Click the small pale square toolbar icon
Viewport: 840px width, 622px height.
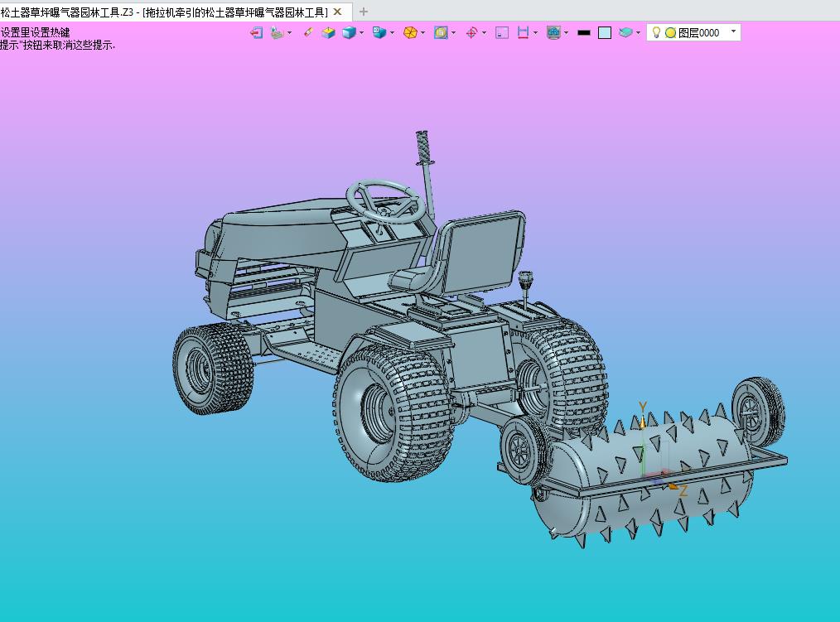pos(502,32)
